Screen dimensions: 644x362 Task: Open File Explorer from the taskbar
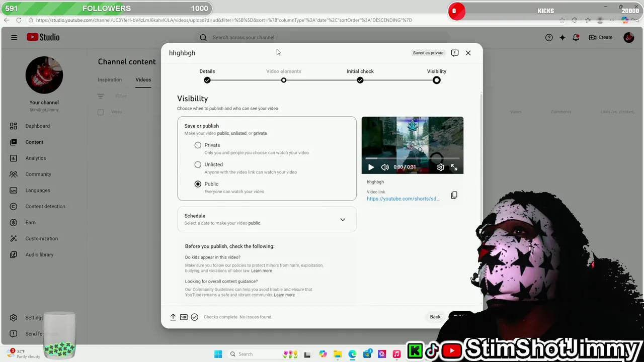click(x=338, y=354)
